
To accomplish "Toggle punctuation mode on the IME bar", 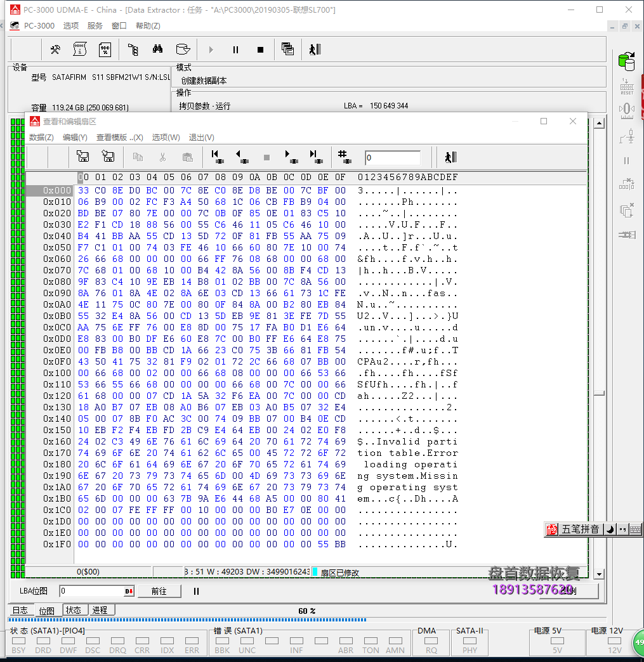I will coord(622,529).
